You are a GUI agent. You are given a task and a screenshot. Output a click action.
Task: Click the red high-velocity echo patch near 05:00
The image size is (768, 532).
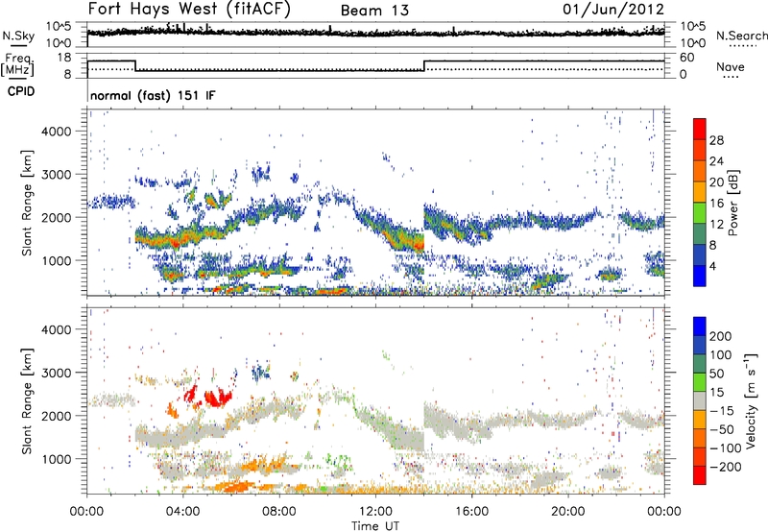pos(218,398)
